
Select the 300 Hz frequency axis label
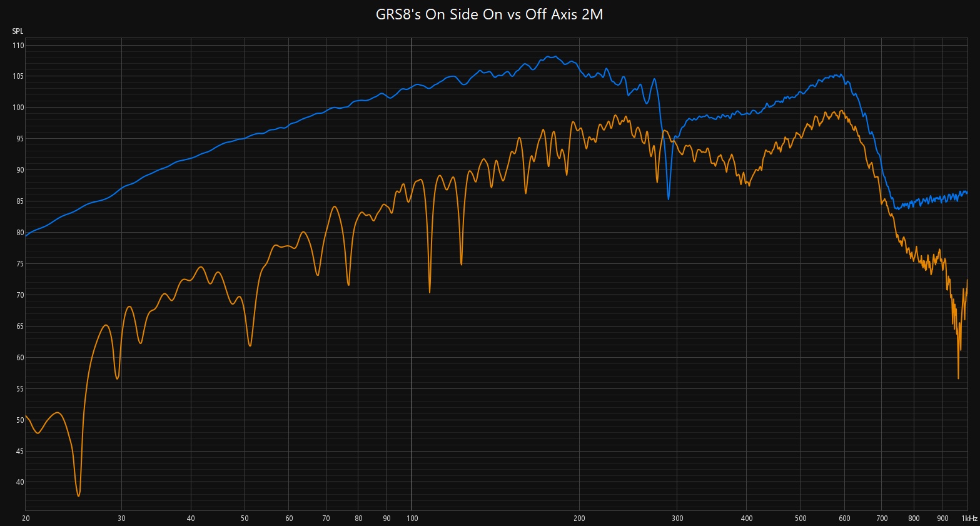677,518
